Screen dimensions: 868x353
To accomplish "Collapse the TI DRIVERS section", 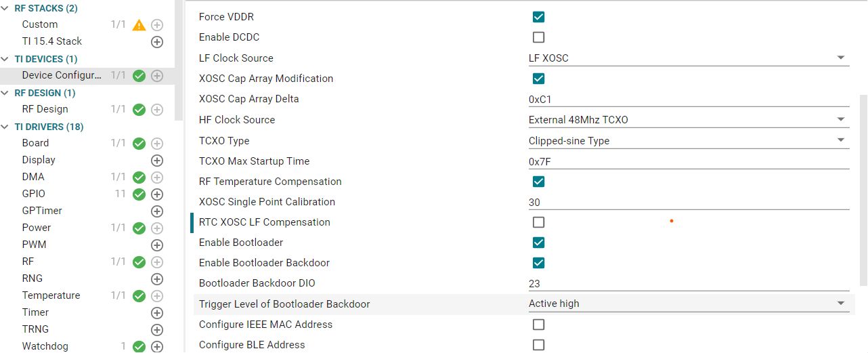I will (5, 127).
